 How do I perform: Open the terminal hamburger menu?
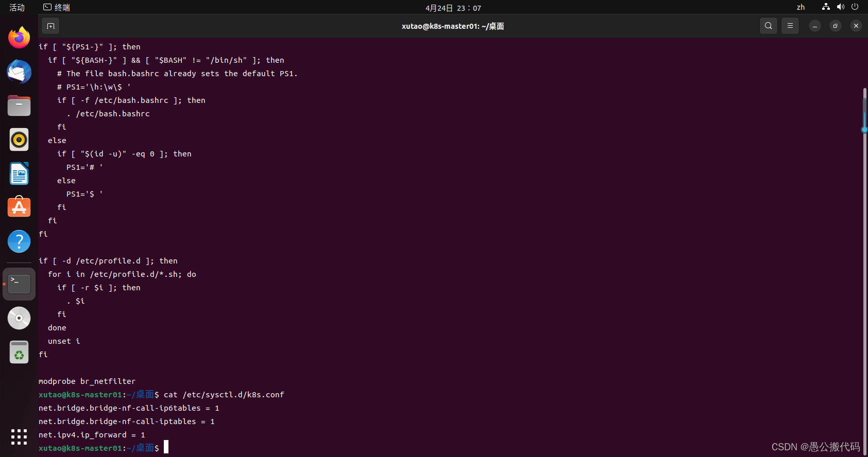pos(790,26)
